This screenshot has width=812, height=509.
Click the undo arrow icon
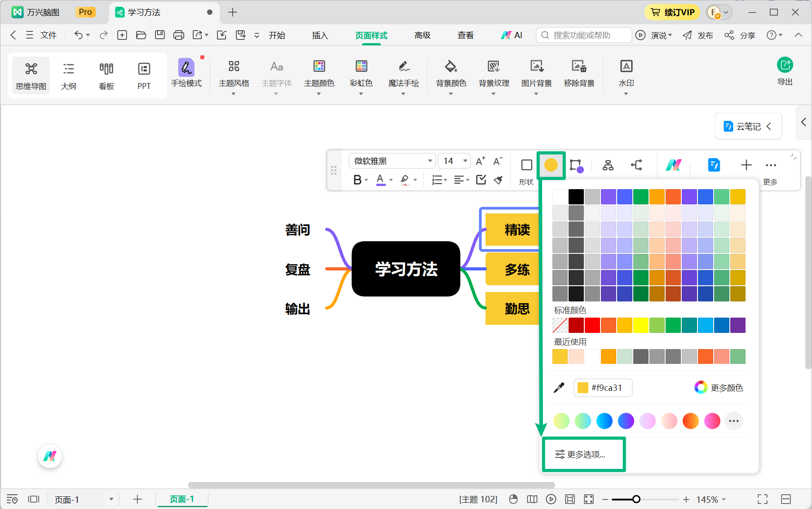point(79,35)
